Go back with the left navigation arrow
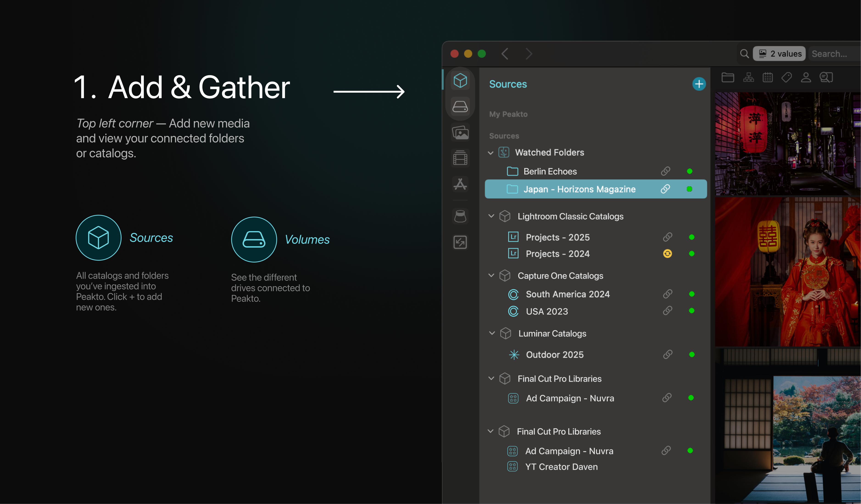This screenshot has width=861, height=504. (505, 54)
